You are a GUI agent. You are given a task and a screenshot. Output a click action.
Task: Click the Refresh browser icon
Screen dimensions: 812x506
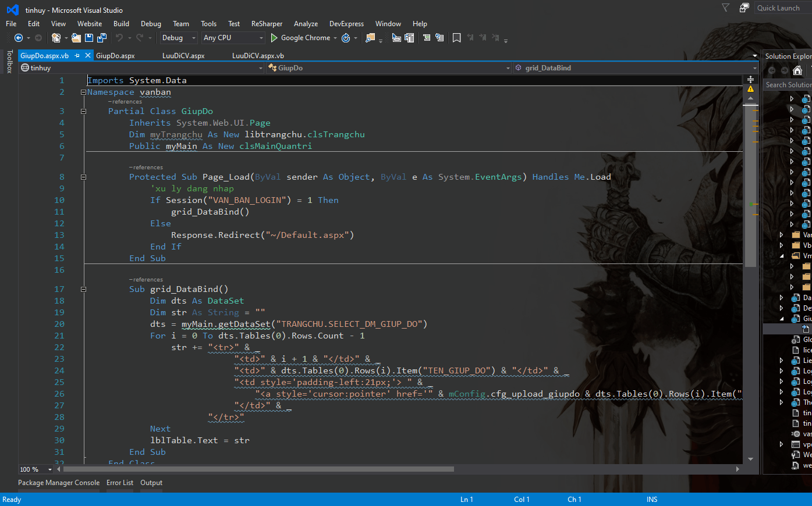pos(346,38)
